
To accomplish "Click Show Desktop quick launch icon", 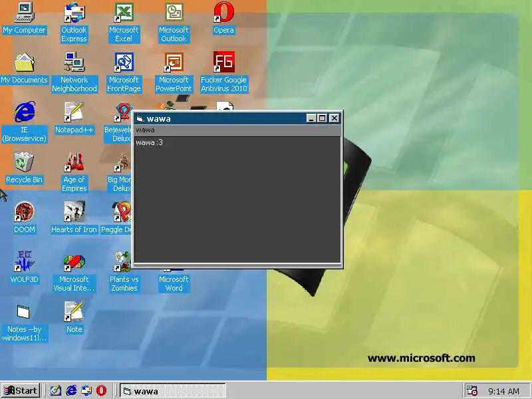I will pos(56,391).
